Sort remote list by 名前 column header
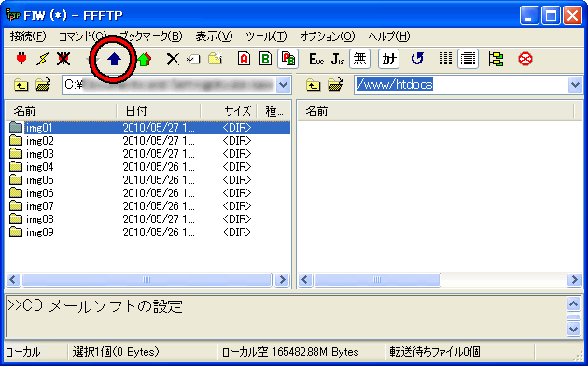588x366 pixels. click(x=435, y=111)
